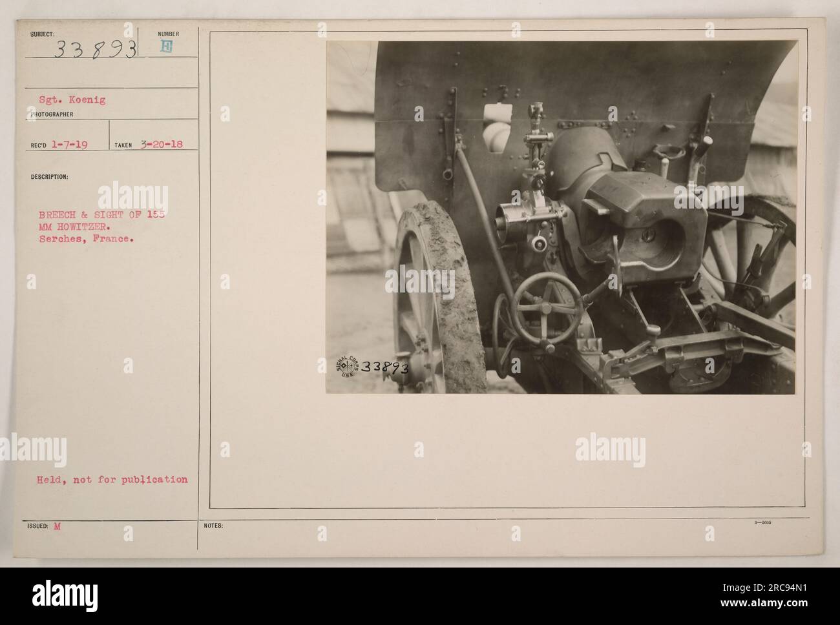Click the red M next to ISSUED
840x625 pixels.
(56, 527)
